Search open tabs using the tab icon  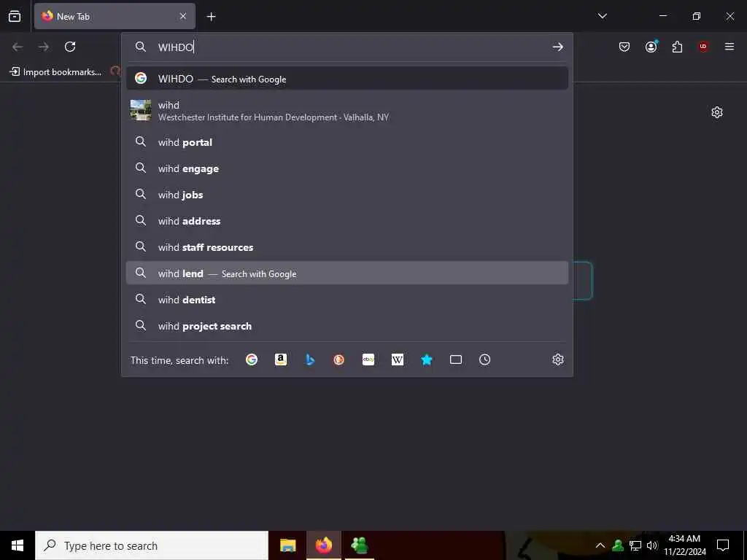click(455, 359)
